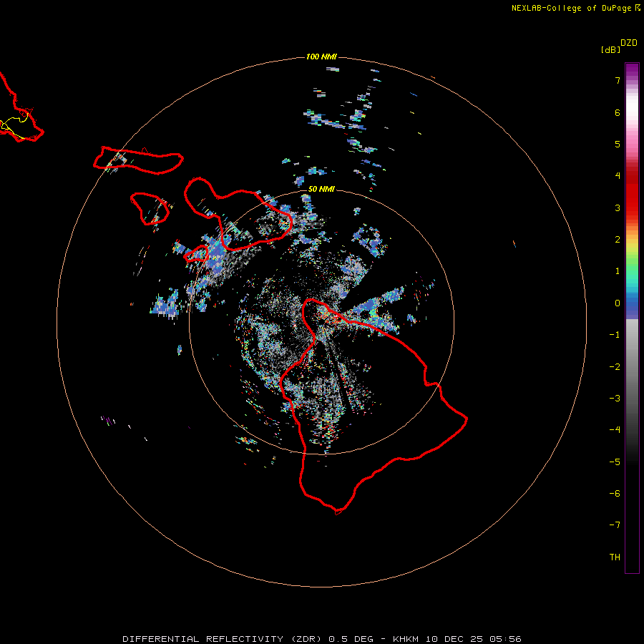Click the 50 NMI range ring label
This screenshot has width=644, height=644.
pyautogui.click(x=321, y=189)
